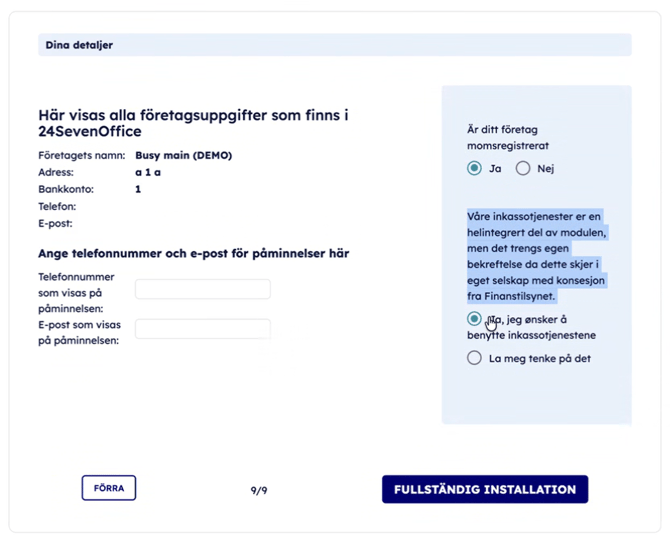Click the company name "Busy main (DEMO)"
The width and height of the screenshot is (670, 541).
tap(183, 155)
